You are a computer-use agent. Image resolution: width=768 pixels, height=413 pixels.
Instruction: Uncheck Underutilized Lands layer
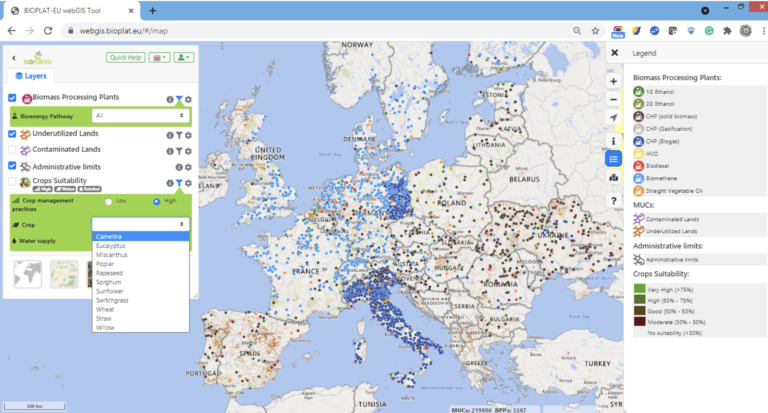(x=12, y=134)
